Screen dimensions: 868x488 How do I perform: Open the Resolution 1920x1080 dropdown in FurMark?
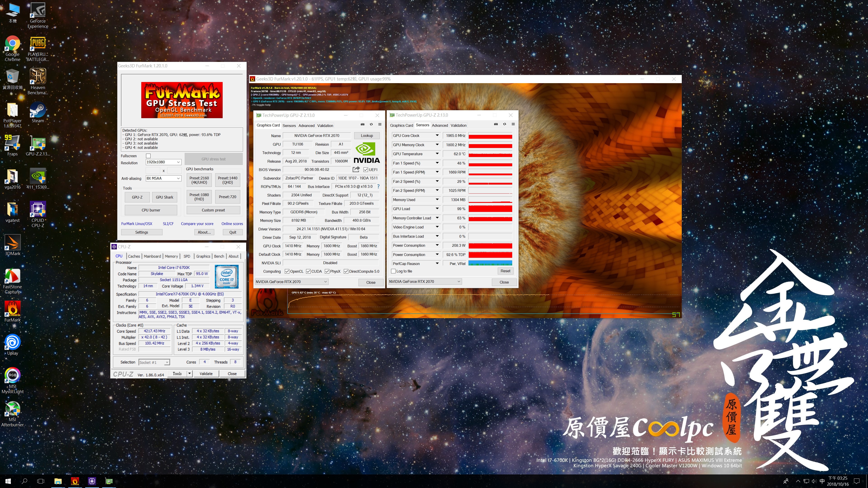[164, 162]
